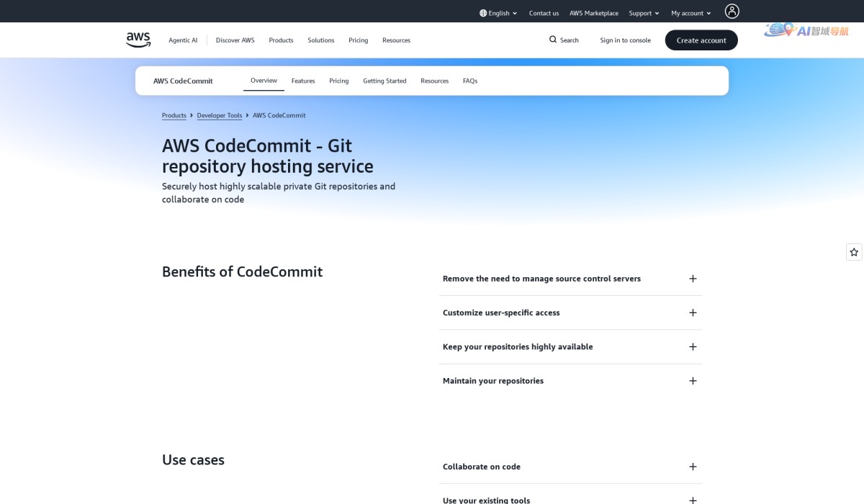Open the Support dropdown menu

pyautogui.click(x=644, y=13)
